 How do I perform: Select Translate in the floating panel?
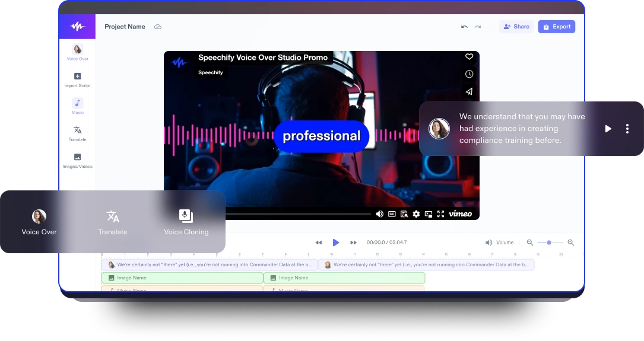click(x=113, y=222)
